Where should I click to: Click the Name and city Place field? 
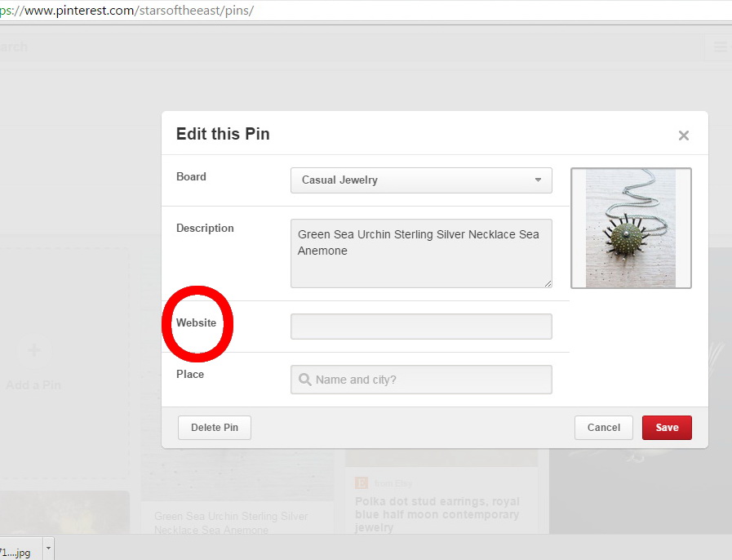(x=420, y=379)
